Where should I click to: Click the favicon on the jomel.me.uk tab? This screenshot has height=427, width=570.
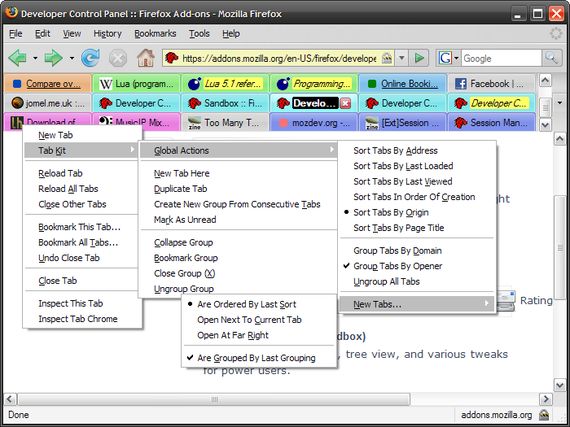pyautogui.click(x=17, y=103)
